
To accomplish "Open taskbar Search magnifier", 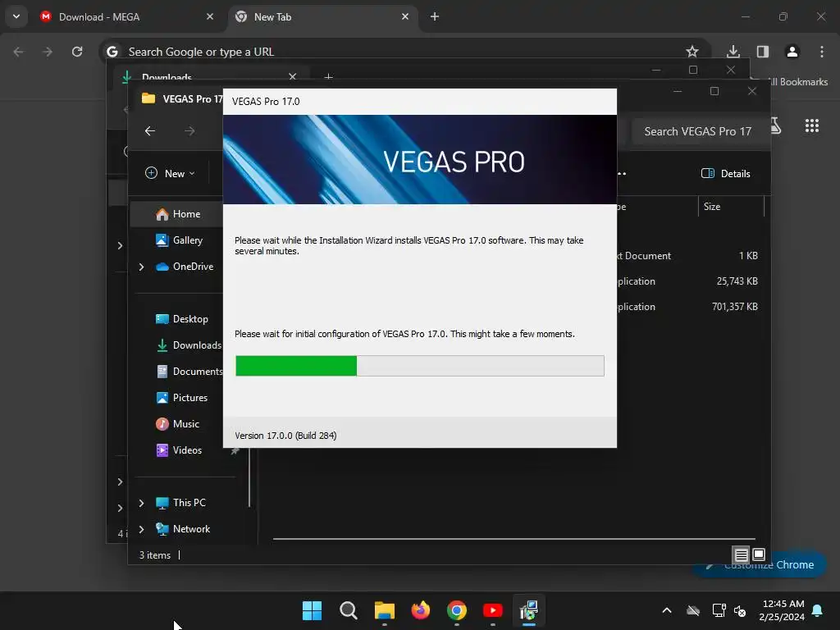I will (x=348, y=610).
